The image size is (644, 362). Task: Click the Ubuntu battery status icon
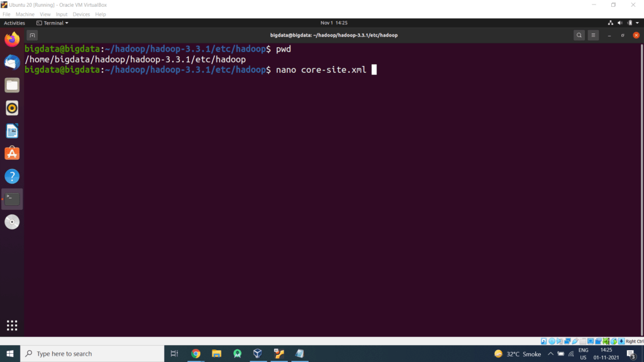630,23
